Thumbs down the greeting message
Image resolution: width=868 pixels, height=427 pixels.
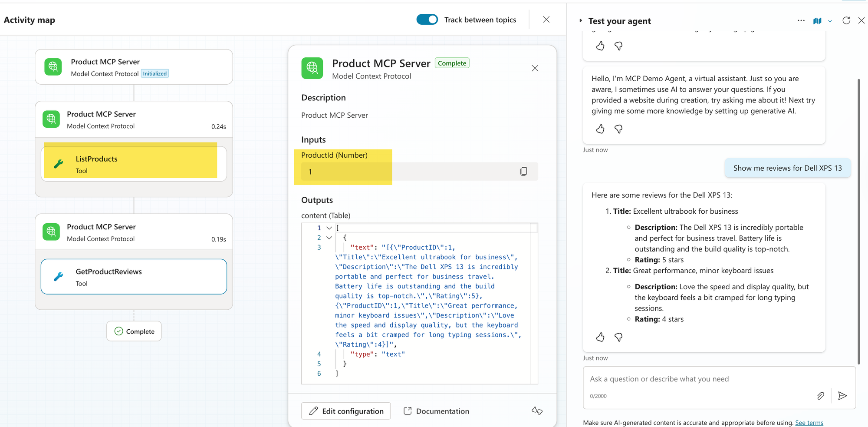[x=618, y=129]
